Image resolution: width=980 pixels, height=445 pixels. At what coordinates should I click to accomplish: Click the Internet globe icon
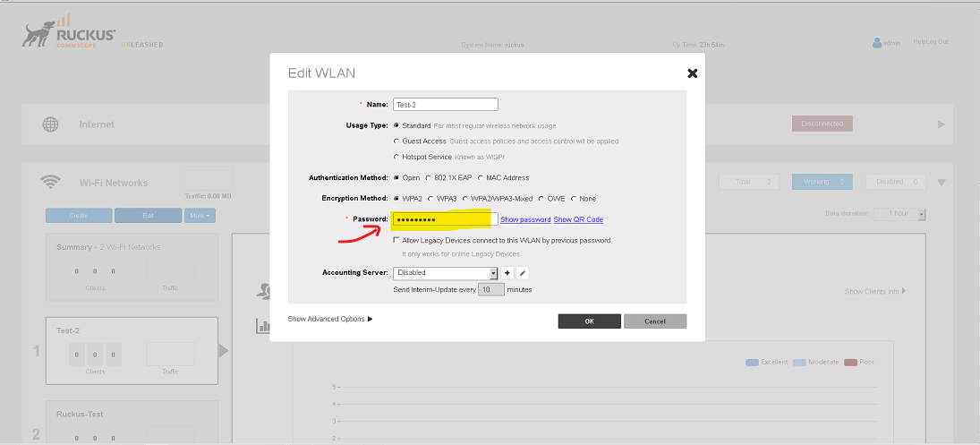tap(51, 124)
